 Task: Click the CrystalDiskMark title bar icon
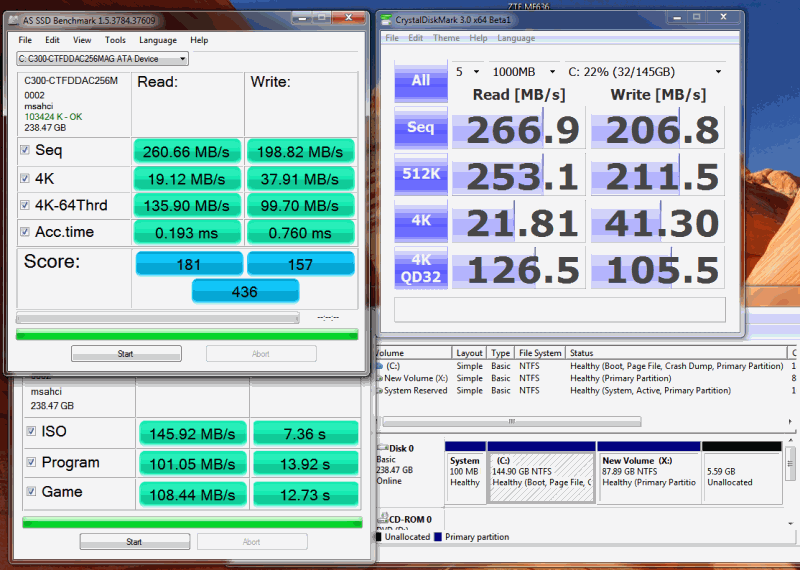[387, 20]
